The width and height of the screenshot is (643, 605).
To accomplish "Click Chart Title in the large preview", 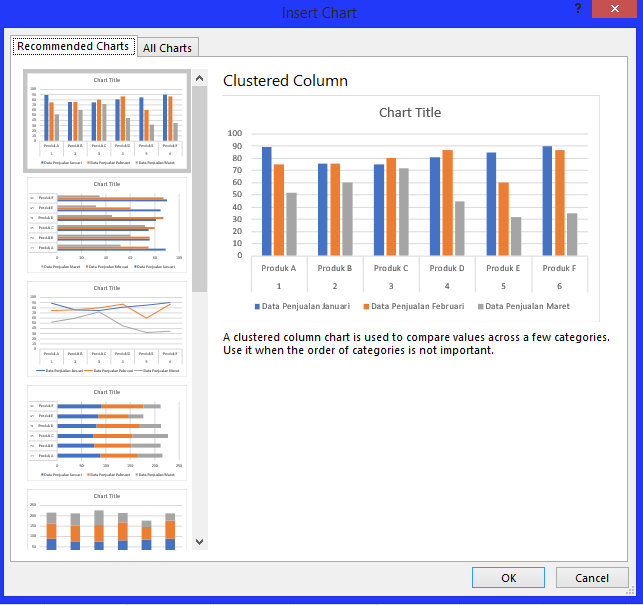I will 410,113.
